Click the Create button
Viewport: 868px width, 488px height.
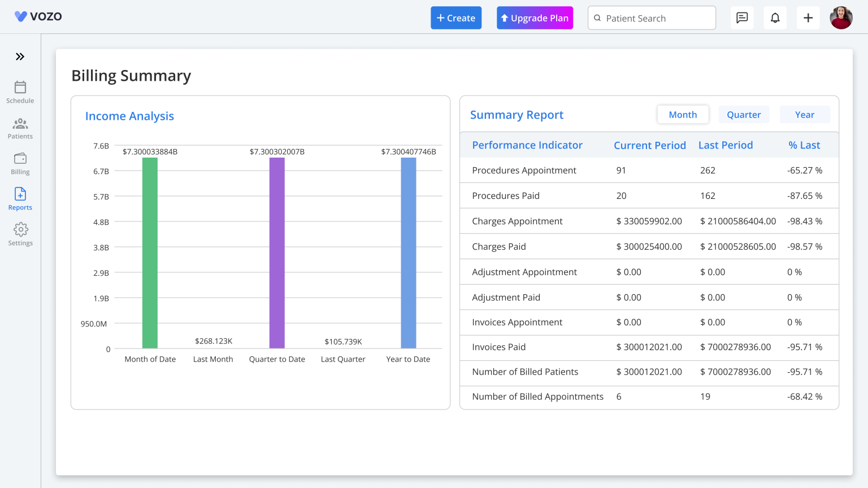click(x=456, y=18)
